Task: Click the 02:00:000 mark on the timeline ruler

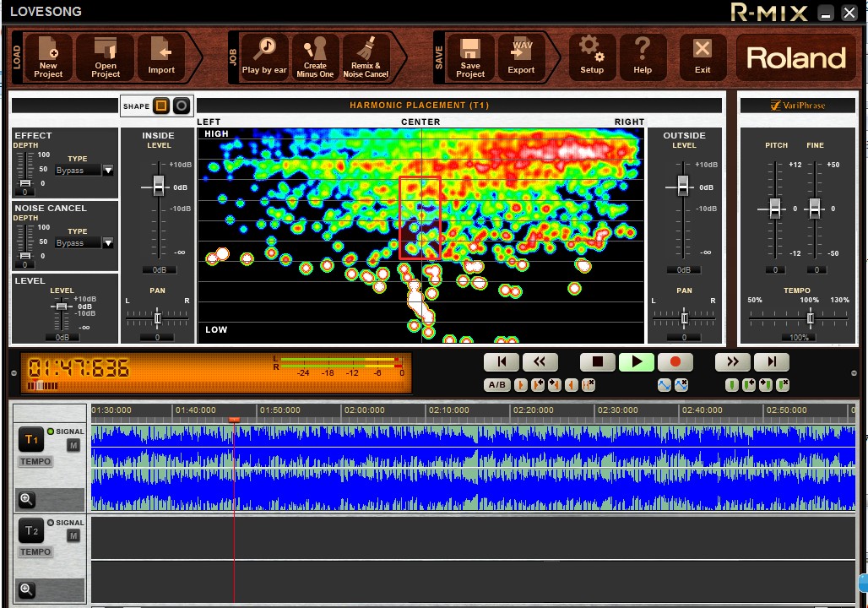Action: [364, 410]
